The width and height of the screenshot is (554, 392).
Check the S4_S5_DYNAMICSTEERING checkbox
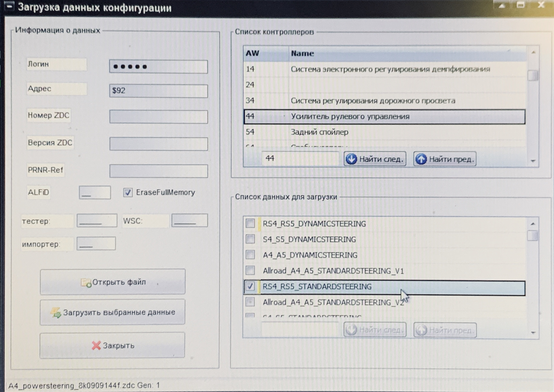click(250, 239)
